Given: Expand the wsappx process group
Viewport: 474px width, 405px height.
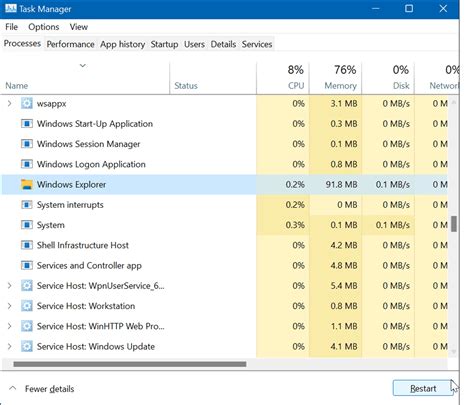Looking at the screenshot, I should click(9, 104).
